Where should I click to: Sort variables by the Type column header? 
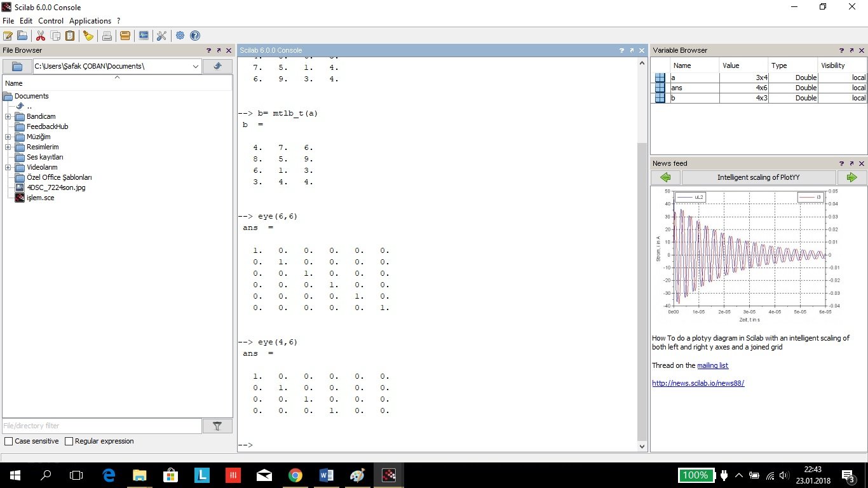[793, 65]
